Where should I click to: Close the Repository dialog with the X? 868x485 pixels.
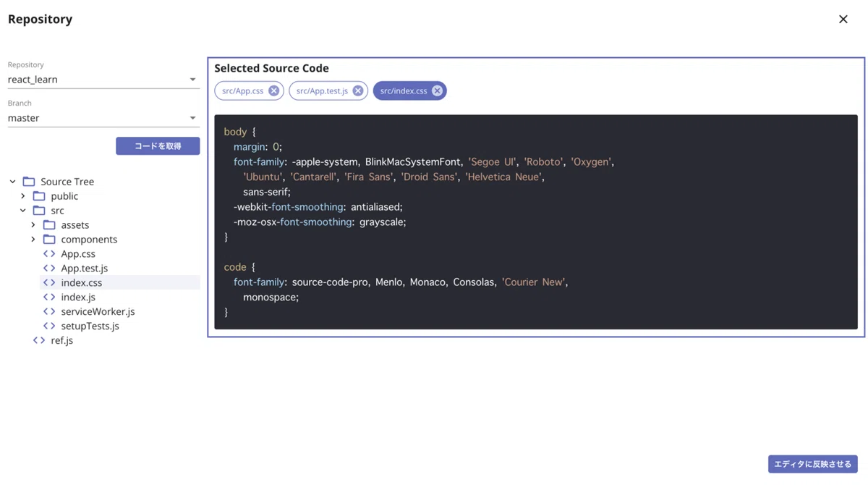843,20
